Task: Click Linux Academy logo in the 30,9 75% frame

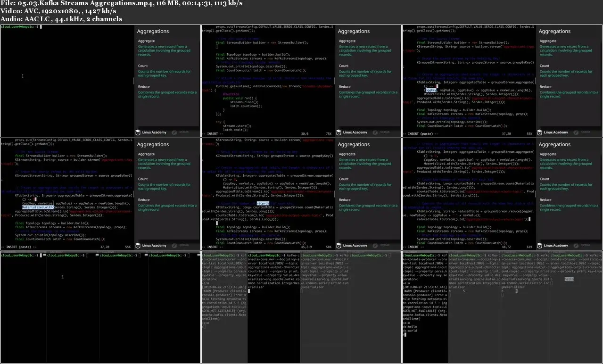Action: pyautogui.click(x=352, y=132)
